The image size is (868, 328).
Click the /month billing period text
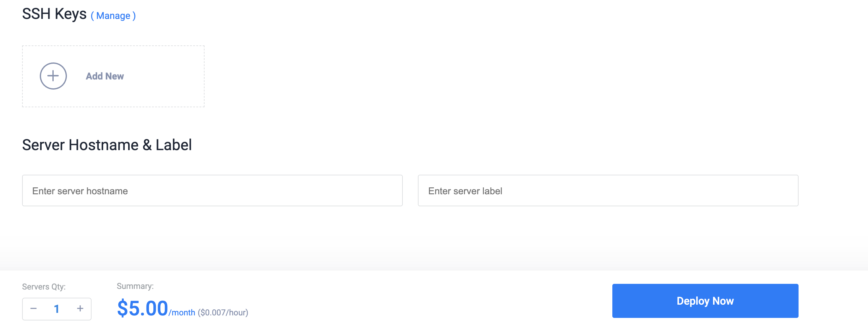[x=182, y=313]
